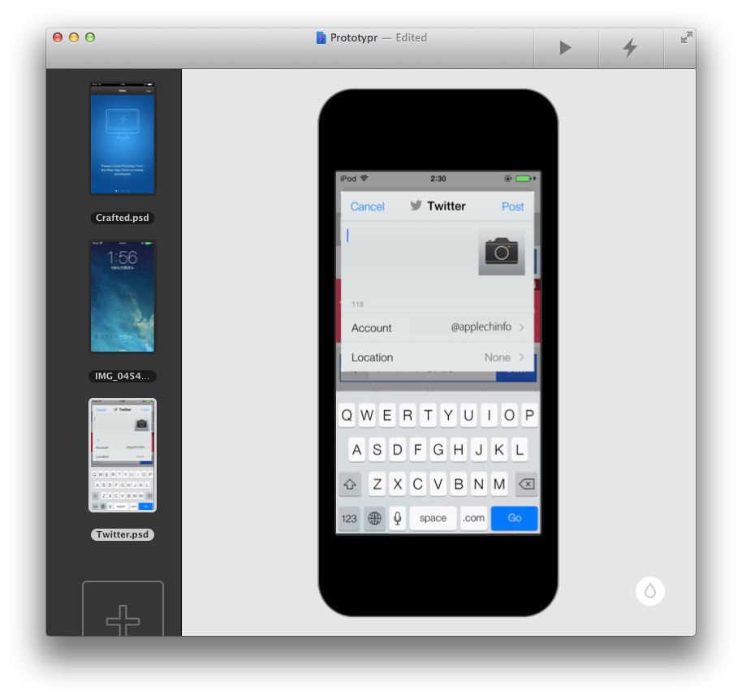Tap the G key
Viewport: 742px width, 700px height.
pos(438,450)
